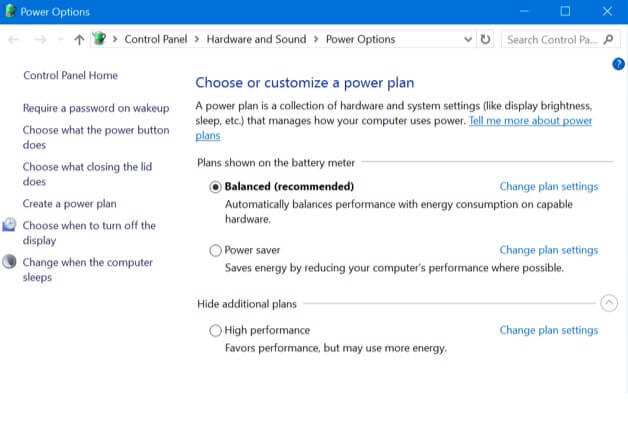Click the Power Options title bar icon

[10, 11]
